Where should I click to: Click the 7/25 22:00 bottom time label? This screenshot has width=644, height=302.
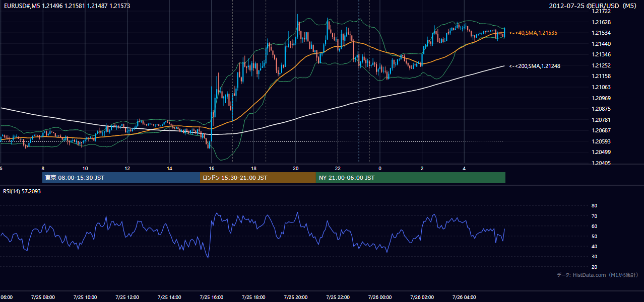(338, 297)
